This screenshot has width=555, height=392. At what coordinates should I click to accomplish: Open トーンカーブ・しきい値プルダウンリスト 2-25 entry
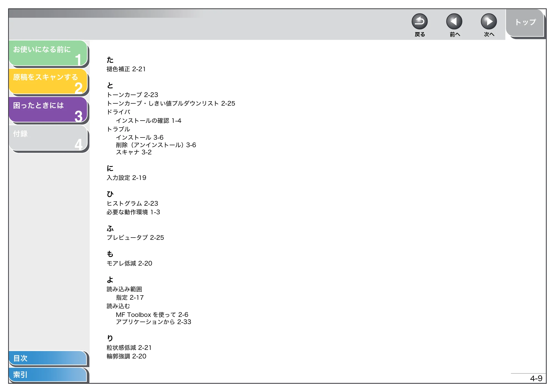[171, 103]
